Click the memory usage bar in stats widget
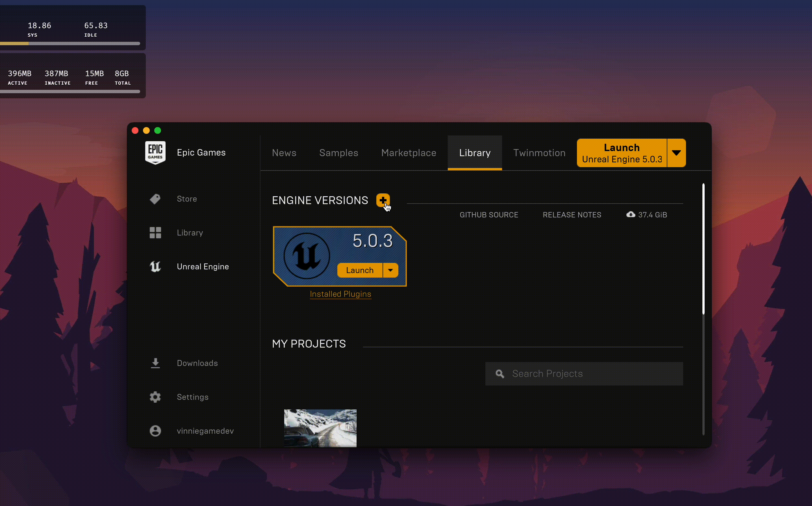The height and width of the screenshot is (506, 812). 70,91
